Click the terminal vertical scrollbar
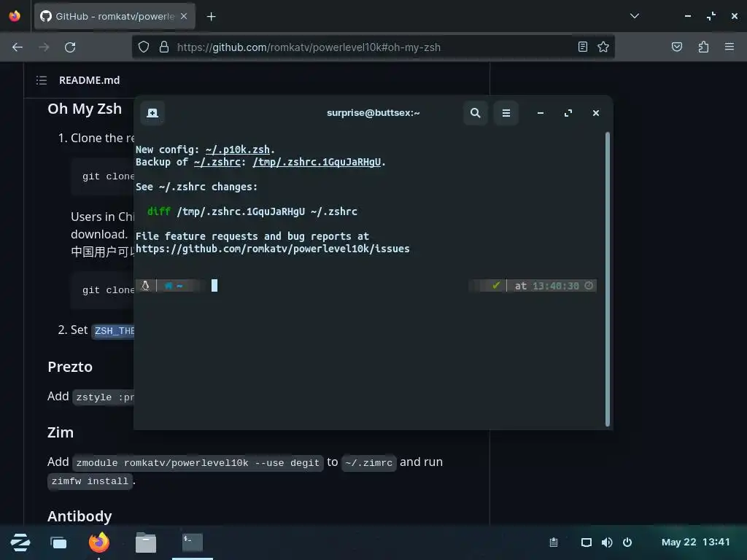 pos(608,279)
